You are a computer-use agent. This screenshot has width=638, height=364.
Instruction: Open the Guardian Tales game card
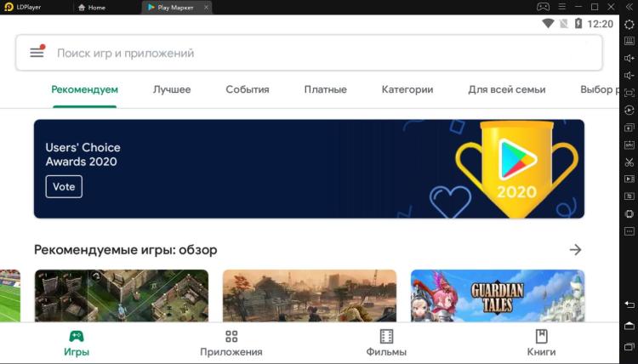[x=498, y=296]
